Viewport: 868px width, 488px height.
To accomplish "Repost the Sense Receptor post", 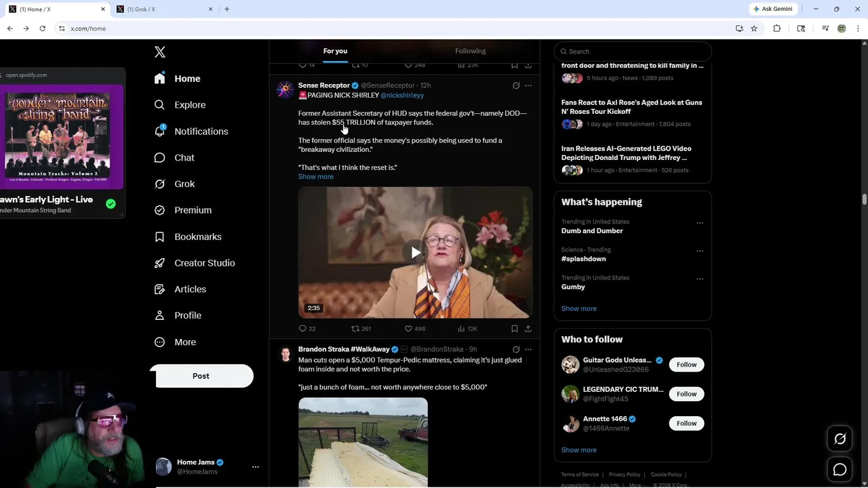I will 361,329.
